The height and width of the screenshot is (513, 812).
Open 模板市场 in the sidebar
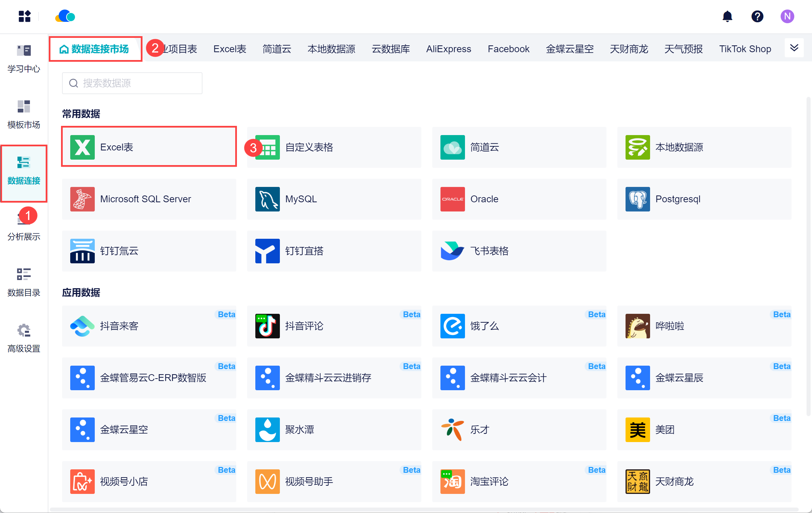(24, 115)
